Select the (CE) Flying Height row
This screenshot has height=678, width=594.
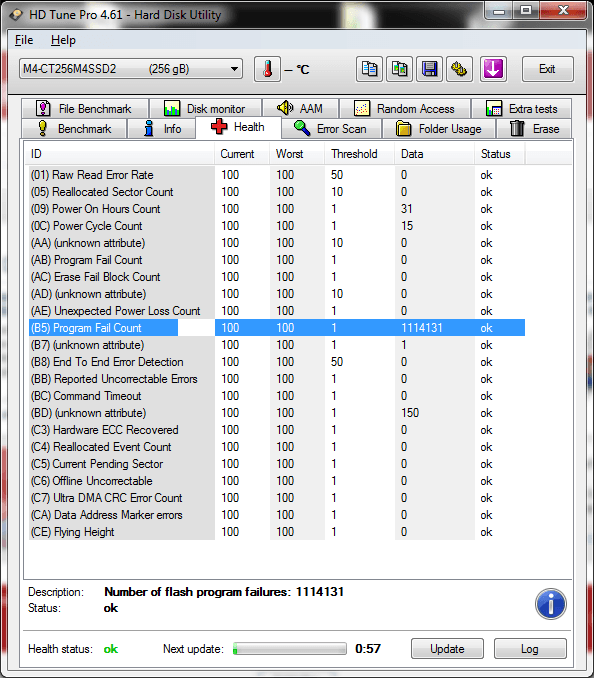(x=277, y=532)
